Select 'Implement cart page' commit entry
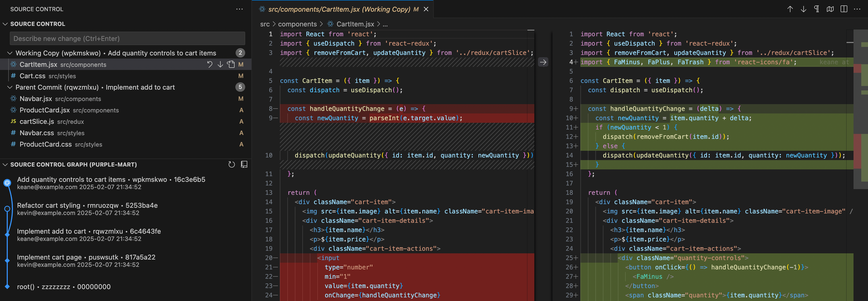The width and height of the screenshot is (868, 301). pyautogui.click(x=126, y=261)
